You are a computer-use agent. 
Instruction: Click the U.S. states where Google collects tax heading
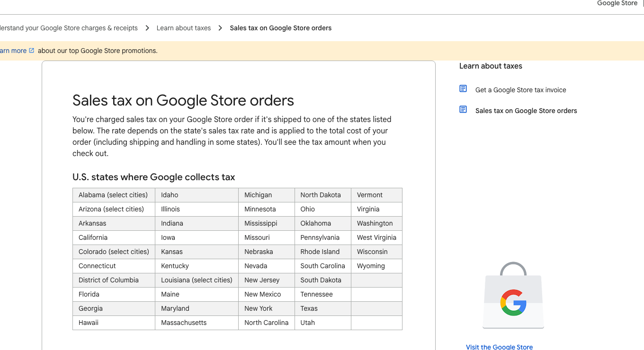click(x=154, y=177)
